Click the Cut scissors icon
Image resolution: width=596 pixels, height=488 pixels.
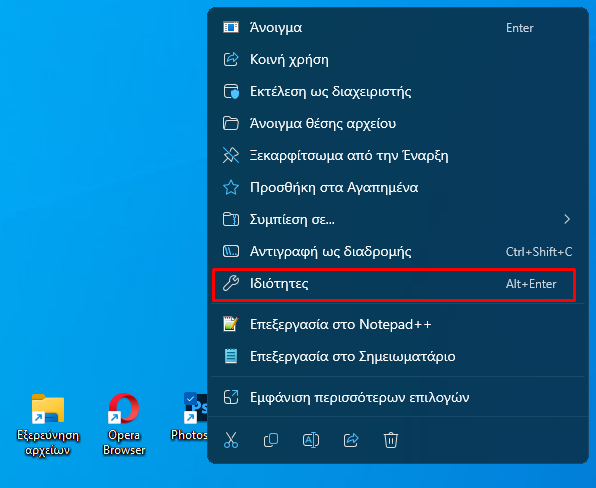point(231,440)
